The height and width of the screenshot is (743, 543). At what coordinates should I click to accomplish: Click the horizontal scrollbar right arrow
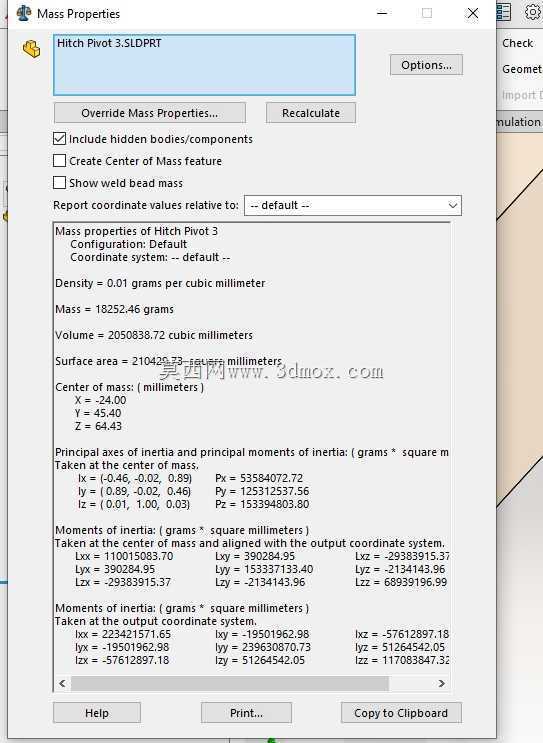pyautogui.click(x=442, y=683)
